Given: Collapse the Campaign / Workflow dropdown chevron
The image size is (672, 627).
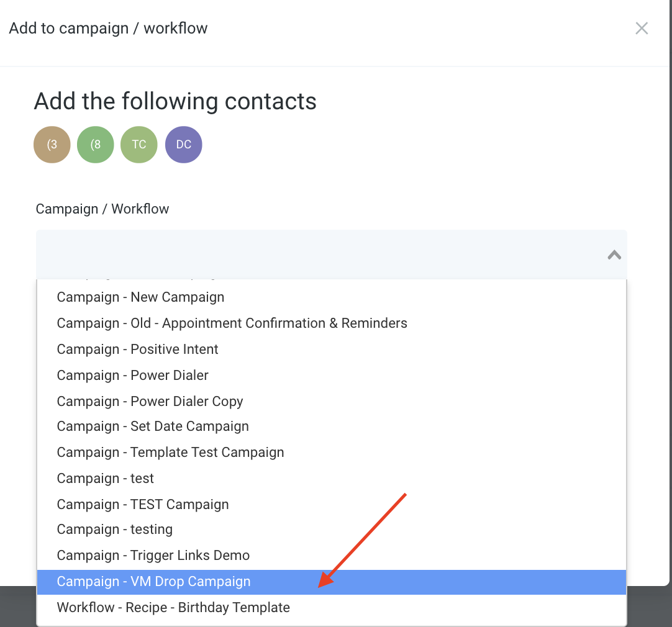Looking at the screenshot, I should (614, 255).
